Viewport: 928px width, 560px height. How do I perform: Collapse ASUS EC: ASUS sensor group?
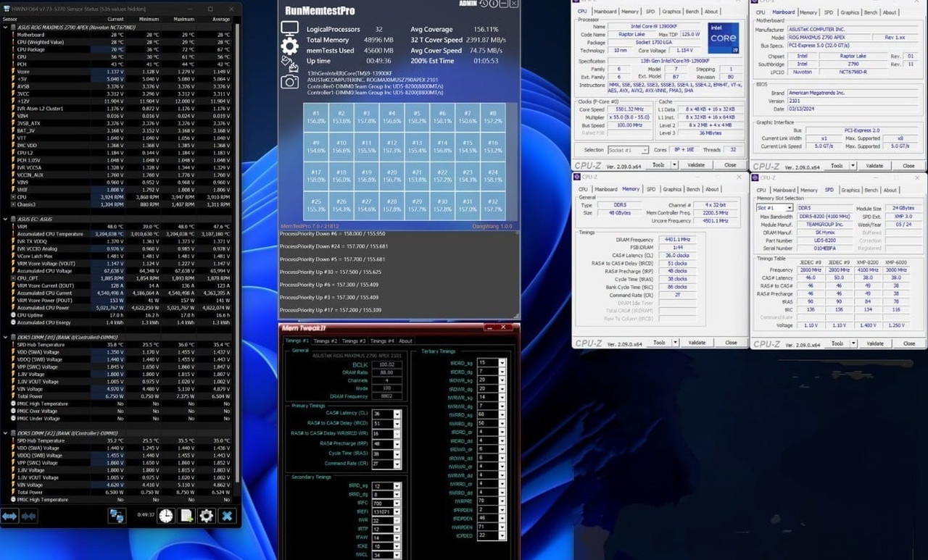click(6, 219)
